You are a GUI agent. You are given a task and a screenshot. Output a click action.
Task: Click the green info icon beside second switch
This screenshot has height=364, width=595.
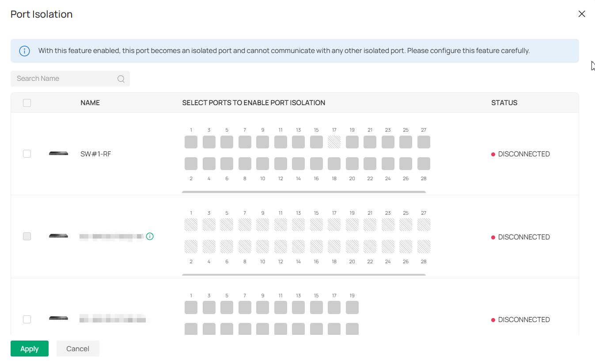click(x=150, y=236)
